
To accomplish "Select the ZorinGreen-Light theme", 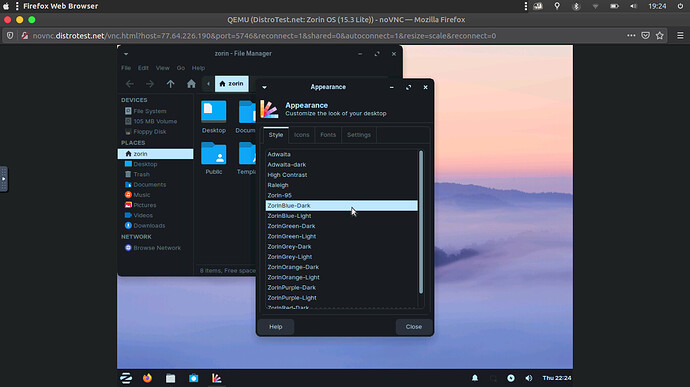I will coord(341,236).
